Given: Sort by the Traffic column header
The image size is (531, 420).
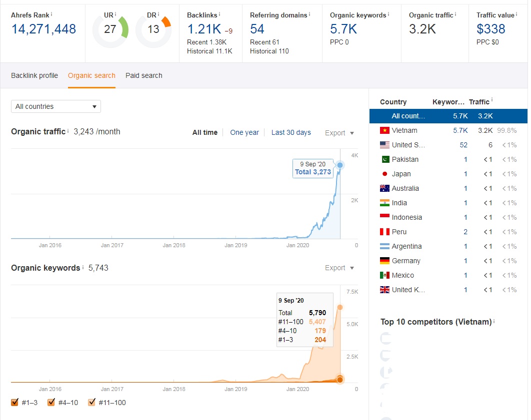Looking at the screenshot, I should pyautogui.click(x=479, y=102).
